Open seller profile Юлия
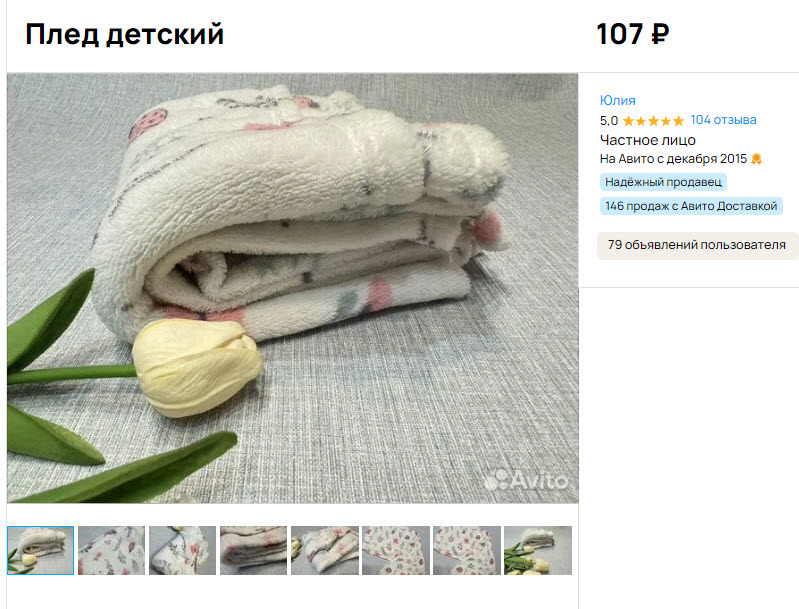Screen dimensions: 799x609 click(x=618, y=100)
